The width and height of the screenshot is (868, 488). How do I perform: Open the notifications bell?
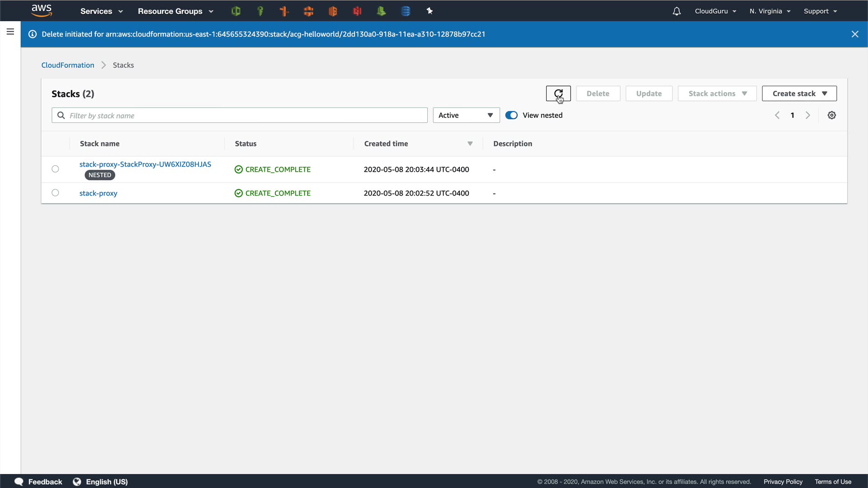click(676, 11)
